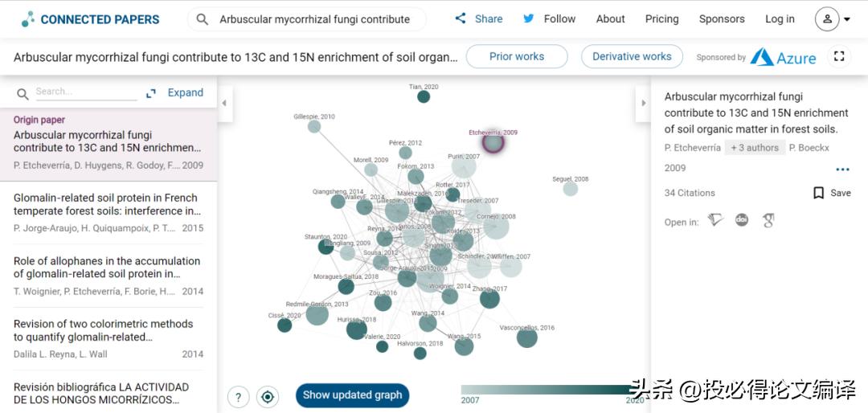Open the user account dropdown

click(833, 19)
